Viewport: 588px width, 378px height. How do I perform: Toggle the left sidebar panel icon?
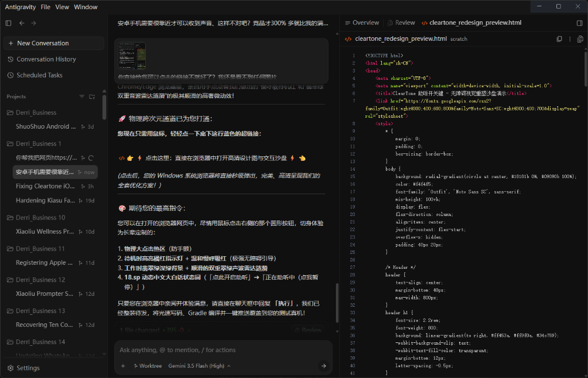pos(8,23)
